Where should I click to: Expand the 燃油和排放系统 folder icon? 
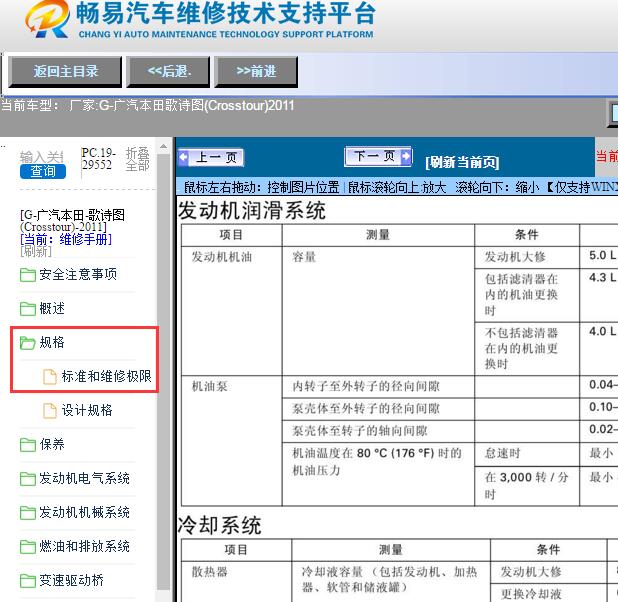tap(28, 546)
